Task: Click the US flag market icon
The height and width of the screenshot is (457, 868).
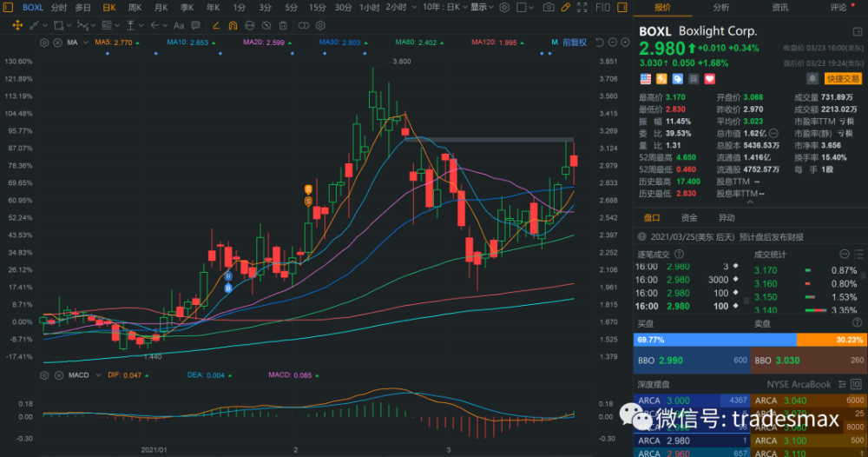Action: click(646, 79)
